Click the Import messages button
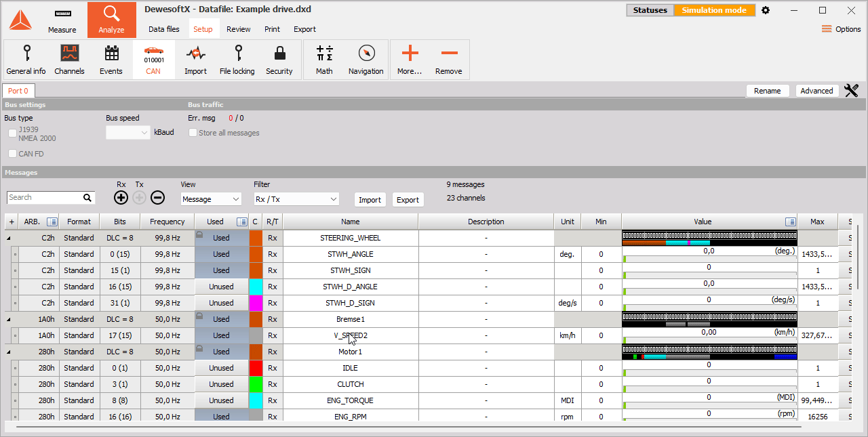The width and height of the screenshot is (868, 437). [x=370, y=200]
